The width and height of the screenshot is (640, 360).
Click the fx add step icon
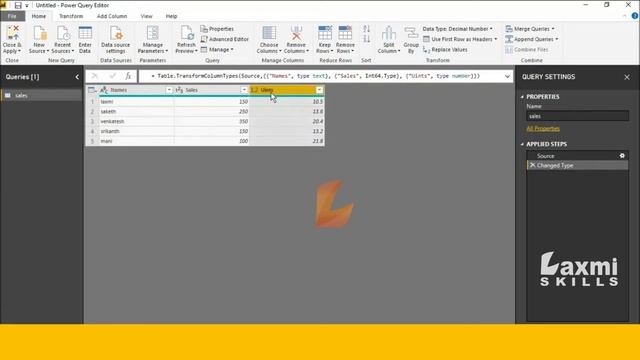(x=128, y=76)
